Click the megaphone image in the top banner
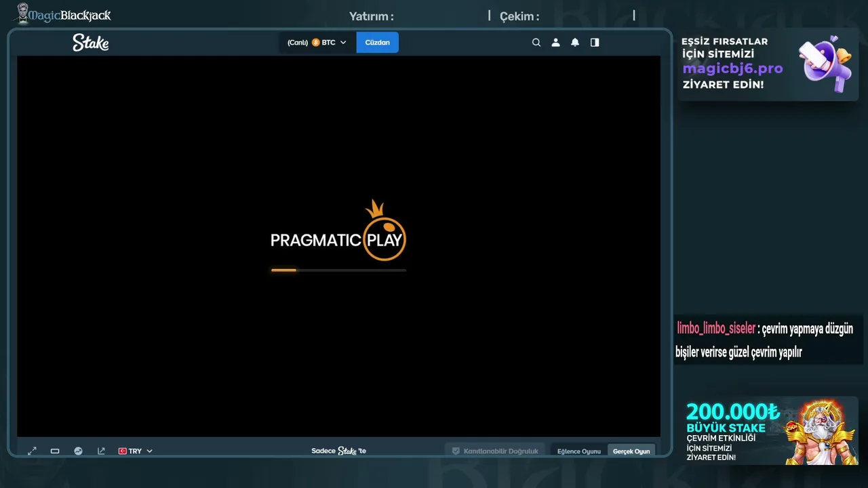The width and height of the screenshot is (868, 488). [x=825, y=64]
